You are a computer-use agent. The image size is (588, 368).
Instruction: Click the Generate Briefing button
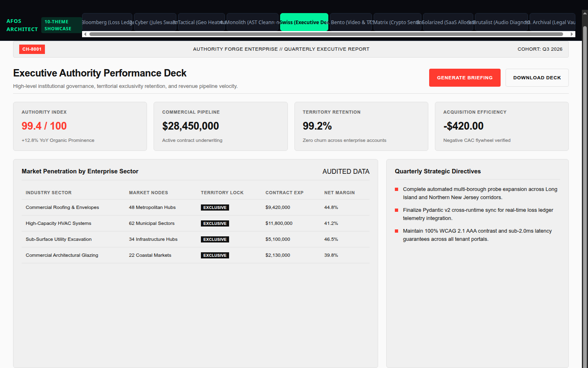coord(465,78)
